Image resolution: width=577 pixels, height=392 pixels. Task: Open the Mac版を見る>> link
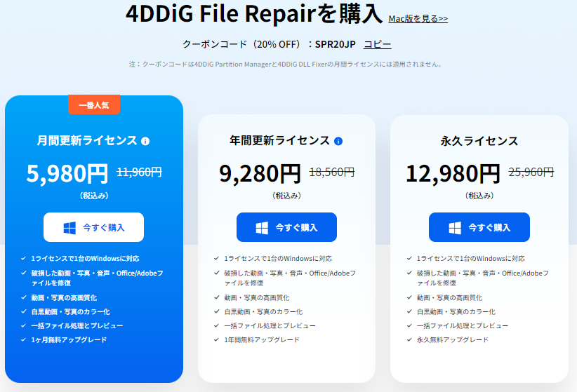[418, 18]
